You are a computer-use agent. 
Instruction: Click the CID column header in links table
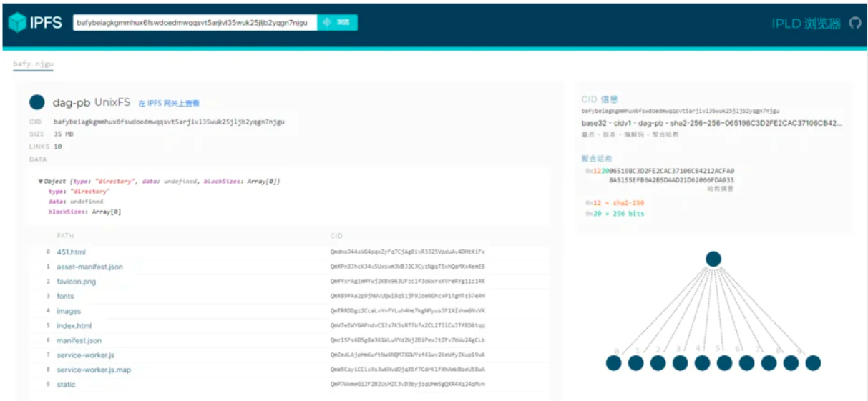click(x=336, y=236)
